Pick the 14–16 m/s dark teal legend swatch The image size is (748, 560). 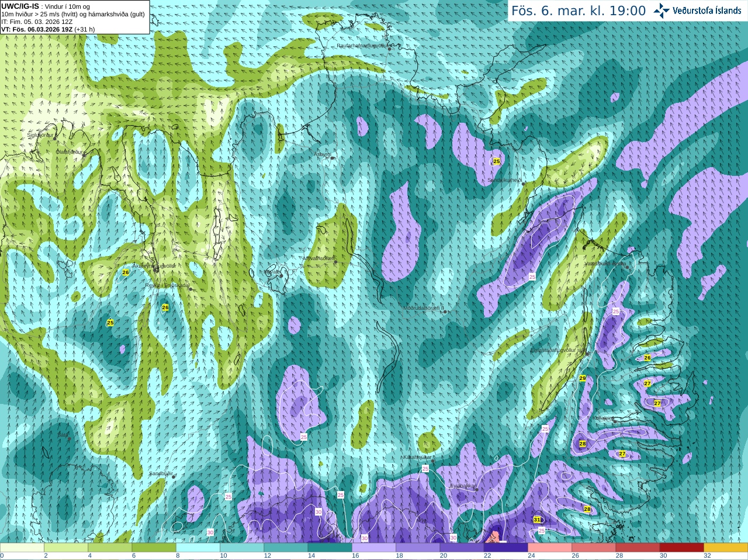pyautogui.click(x=330, y=548)
